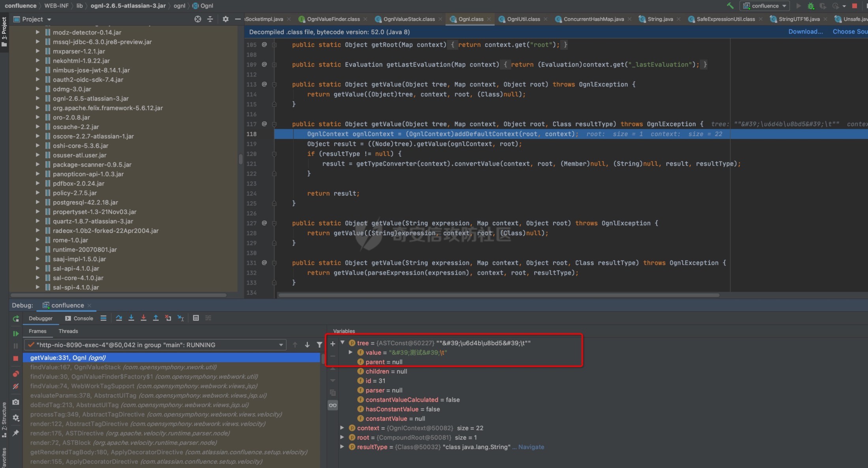
Task: Expand ognl-2.6.5-atlassian-3.jar in project tree
Action: [x=37, y=98]
